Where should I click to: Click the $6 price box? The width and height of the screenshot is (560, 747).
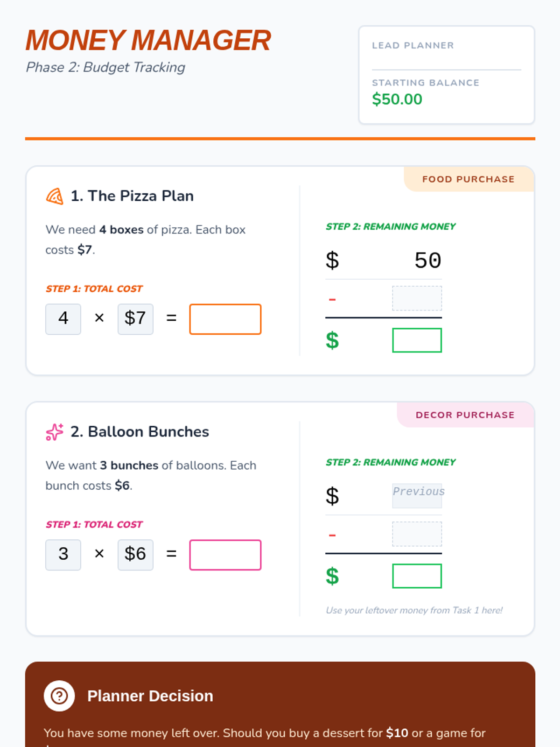[135, 555]
